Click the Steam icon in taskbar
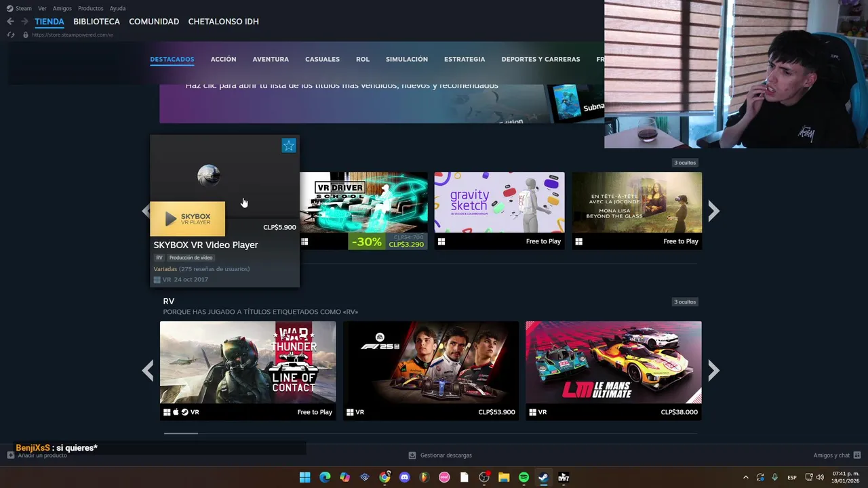This screenshot has height=488, width=868. pos(543,477)
